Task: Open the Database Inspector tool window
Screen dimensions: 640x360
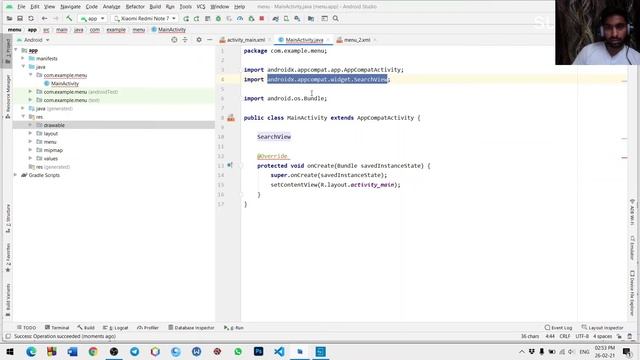Action: pos(191,327)
